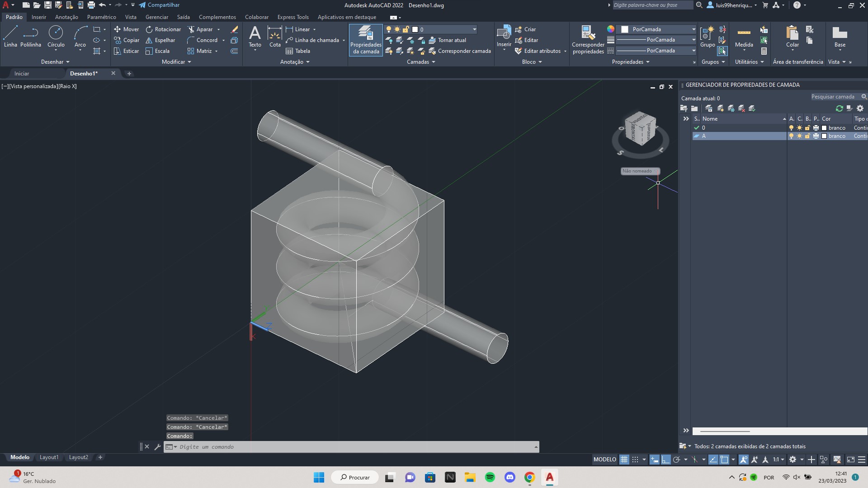
Task: Click the Espelhar tool
Action: (x=160, y=40)
